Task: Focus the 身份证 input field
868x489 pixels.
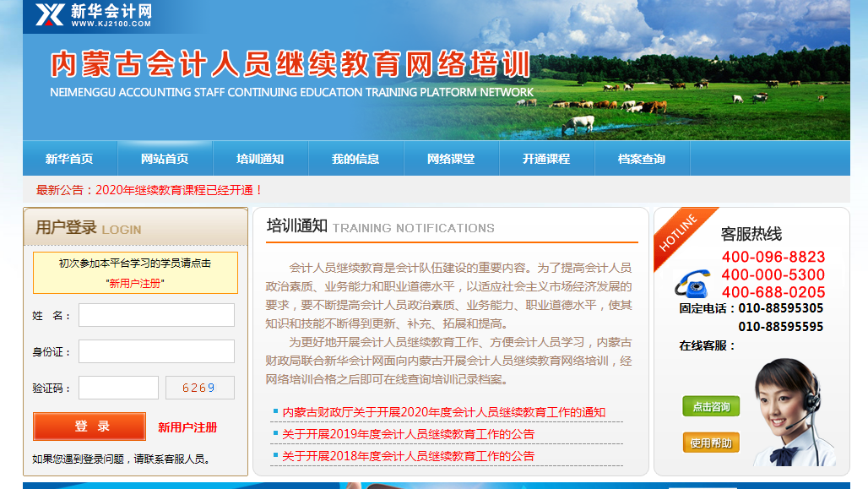Action: click(156, 351)
